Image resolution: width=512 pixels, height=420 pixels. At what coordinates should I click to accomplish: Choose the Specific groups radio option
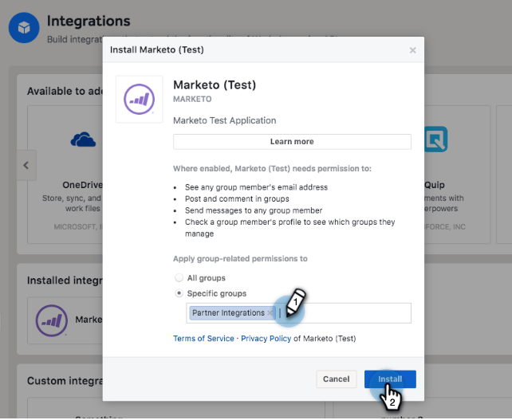tap(179, 293)
